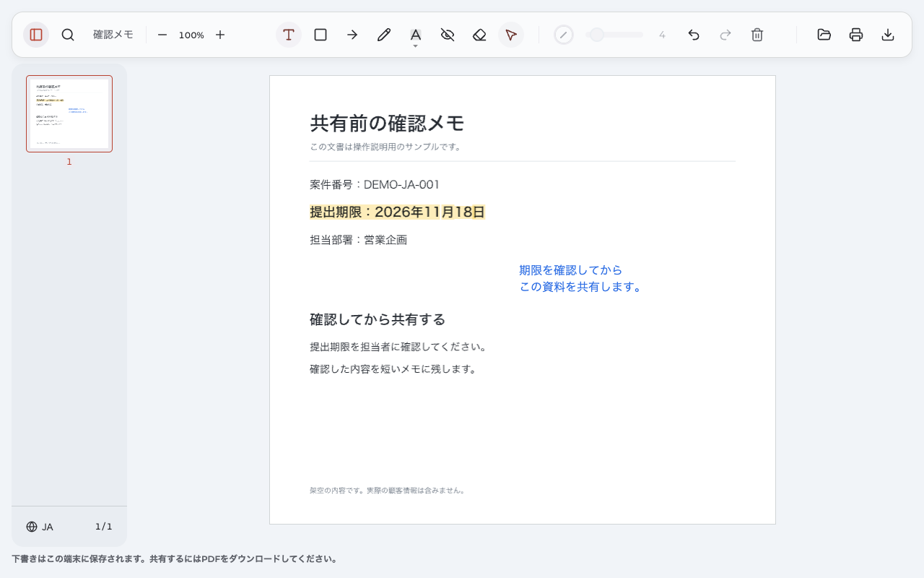The height and width of the screenshot is (578, 924).
Task: Click the line 確認した内容を短いメモに残します。
Action: 394,369
